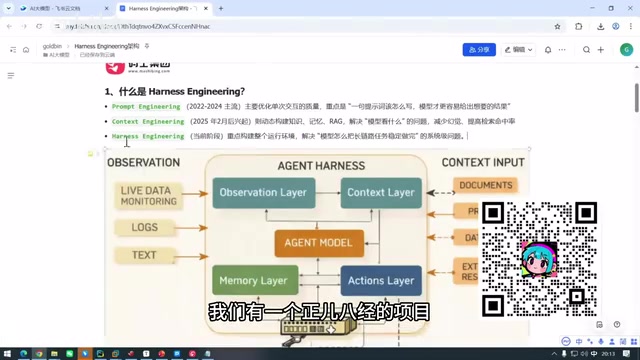Open the green G user avatar
The height and width of the screenshot is (360, 640).
627,50
